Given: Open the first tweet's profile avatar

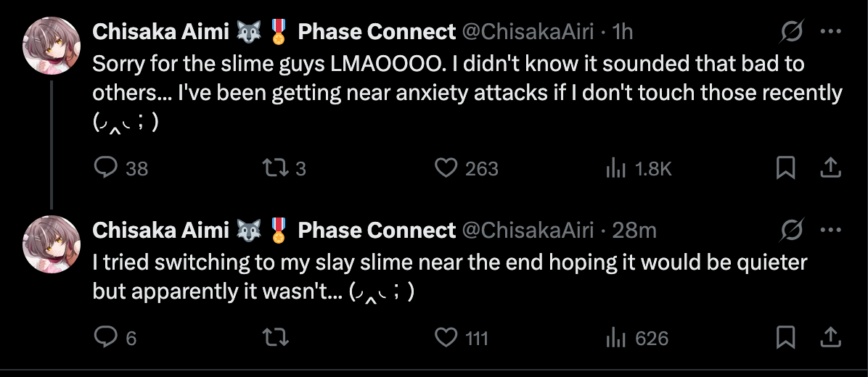Looking at the screenshot, I should pos(52,44).
